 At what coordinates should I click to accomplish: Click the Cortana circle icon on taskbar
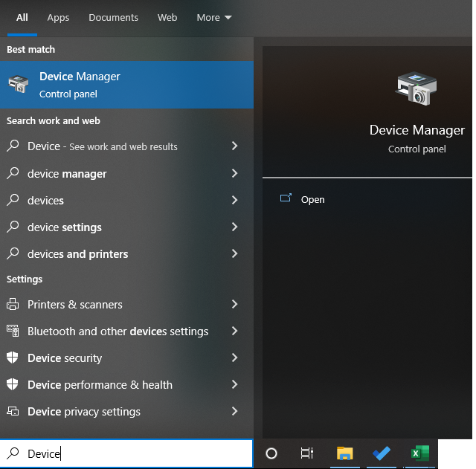coord(271,453)
